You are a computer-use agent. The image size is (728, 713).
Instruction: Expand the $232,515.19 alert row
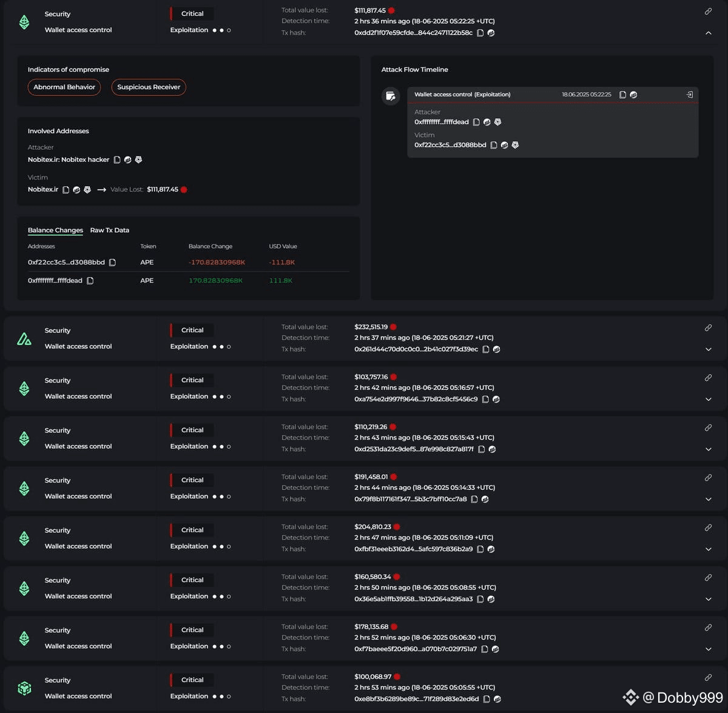[708, 349]
